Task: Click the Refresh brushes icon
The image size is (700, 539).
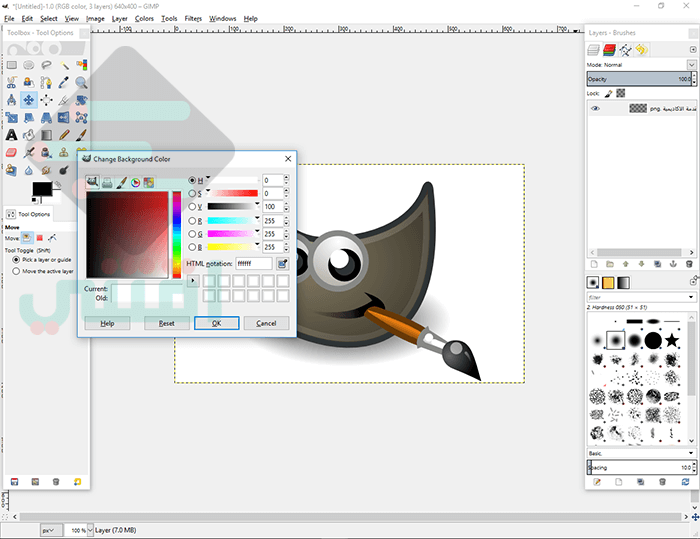Action: pos(685,482)
